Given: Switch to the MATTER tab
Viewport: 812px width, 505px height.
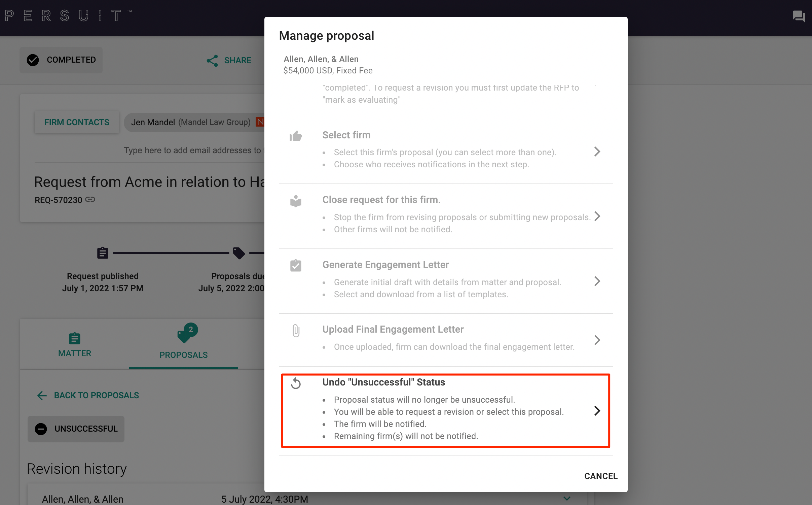Looking at the screenshot, I should (75, 345).
